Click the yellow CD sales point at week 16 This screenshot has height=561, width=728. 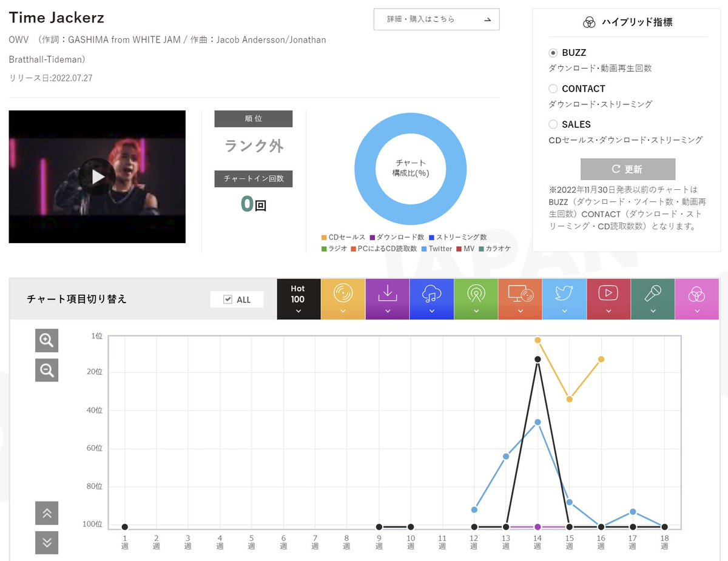coord(601,360)
